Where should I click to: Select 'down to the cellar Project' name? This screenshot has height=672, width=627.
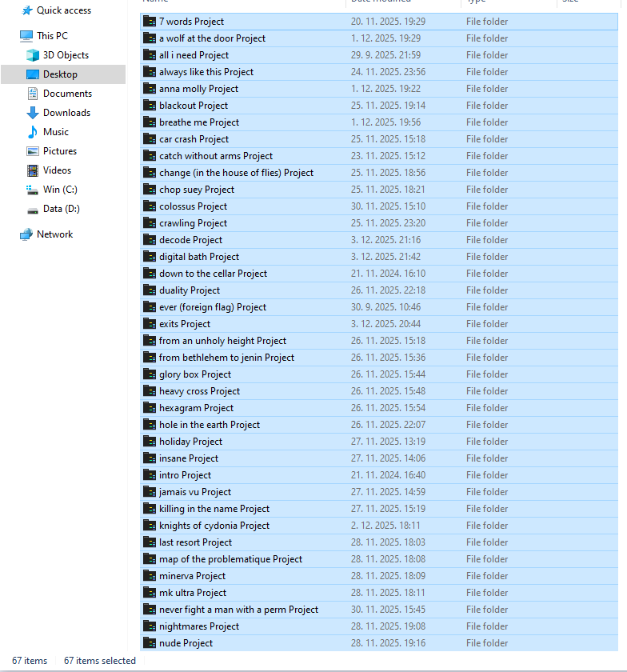click(213, 273)
